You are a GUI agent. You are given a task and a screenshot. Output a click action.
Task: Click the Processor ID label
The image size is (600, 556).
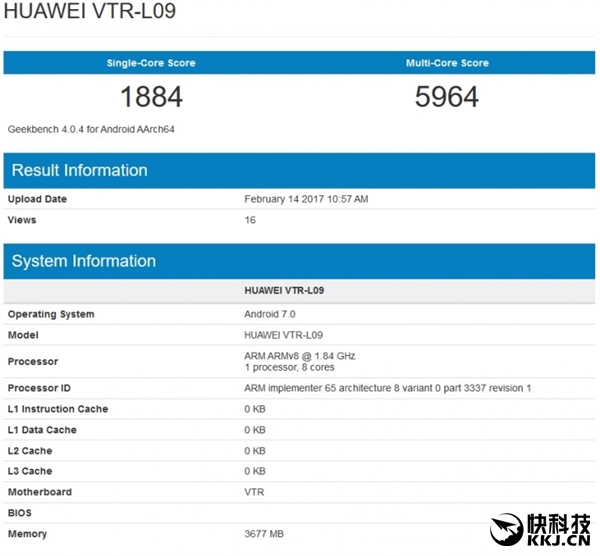pos(39,388)
